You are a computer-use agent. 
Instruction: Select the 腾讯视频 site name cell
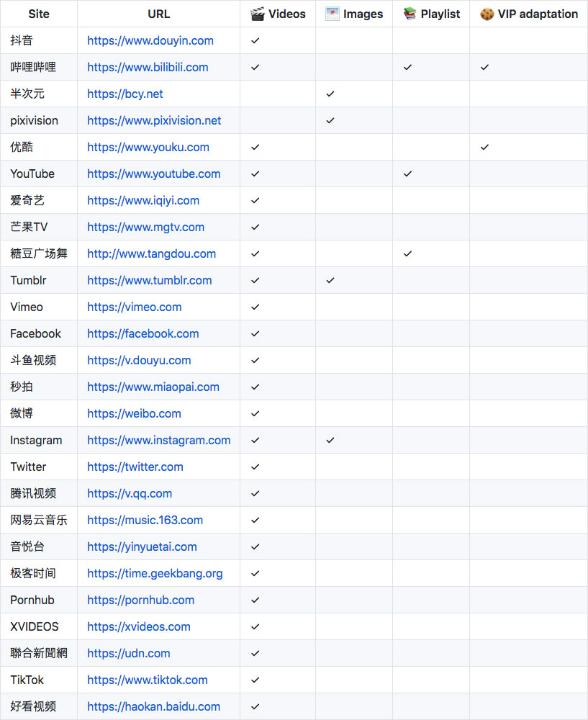(39, 493)
